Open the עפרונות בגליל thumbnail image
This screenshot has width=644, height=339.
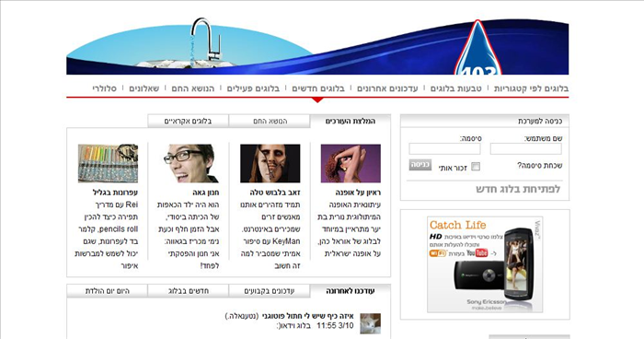(108, 163)
